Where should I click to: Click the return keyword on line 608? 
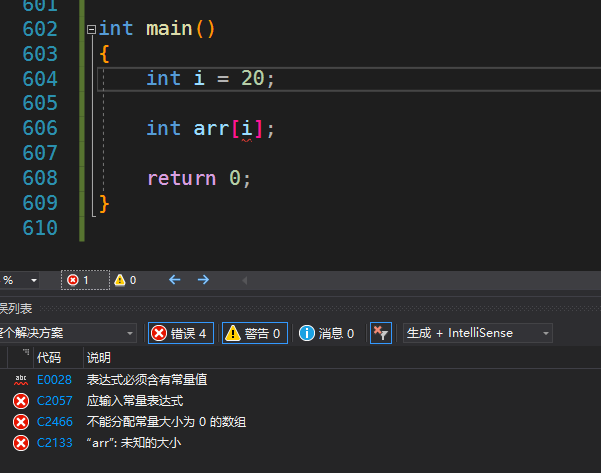click(x=182, y=179)
